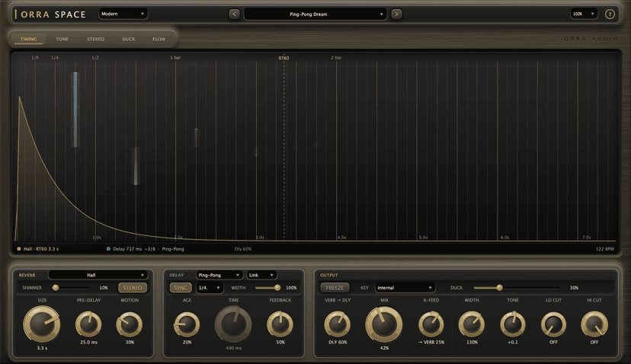Open the Key source Internal dropdown
Image resolution: width=631 pixels, height=364 pixels.
click(x=405, y=288)
